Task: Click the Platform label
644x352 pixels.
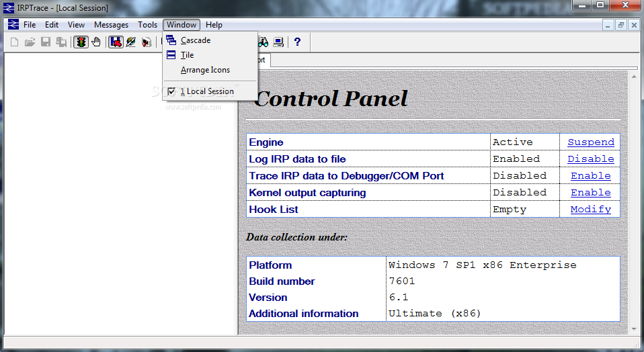Action: [270, 265]
